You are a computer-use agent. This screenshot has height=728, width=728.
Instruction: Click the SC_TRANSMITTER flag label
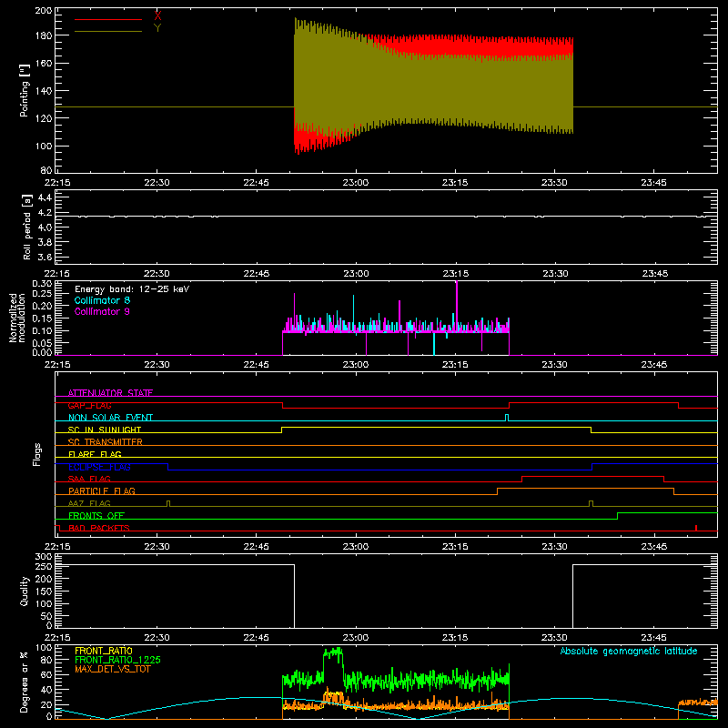click(106, 442)
